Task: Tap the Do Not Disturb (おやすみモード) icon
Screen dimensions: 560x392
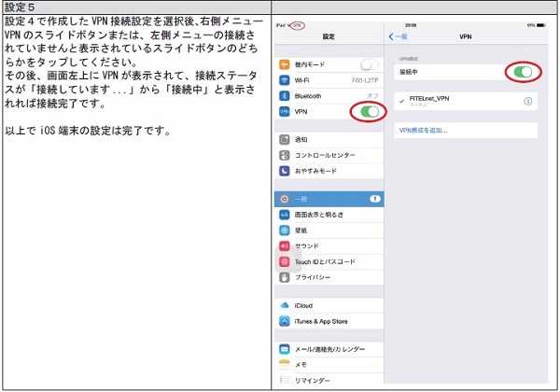Action: click(x=285, y=171)
